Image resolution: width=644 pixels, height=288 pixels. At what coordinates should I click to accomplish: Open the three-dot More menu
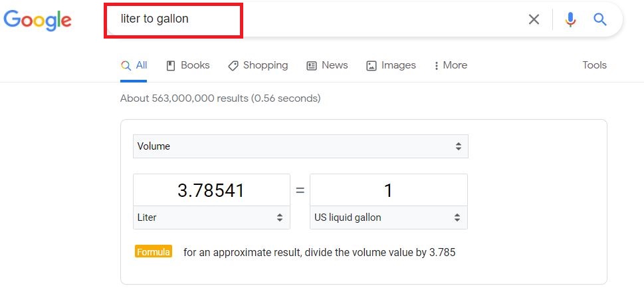tap(451, 65)
